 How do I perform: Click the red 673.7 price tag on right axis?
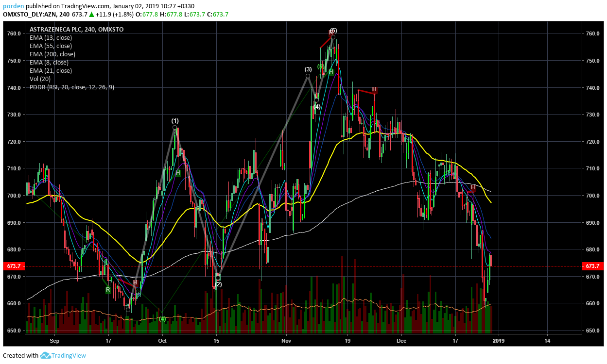(593, 266)
